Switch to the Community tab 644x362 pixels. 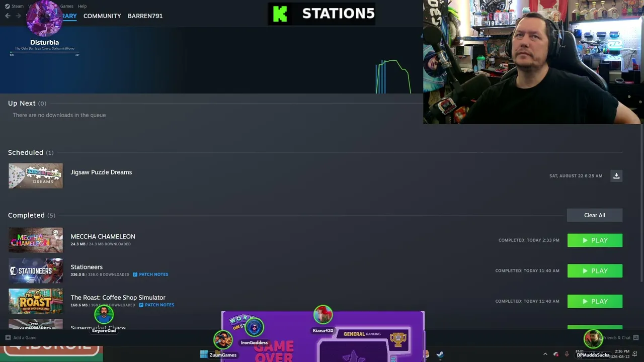tap(102, 16)
